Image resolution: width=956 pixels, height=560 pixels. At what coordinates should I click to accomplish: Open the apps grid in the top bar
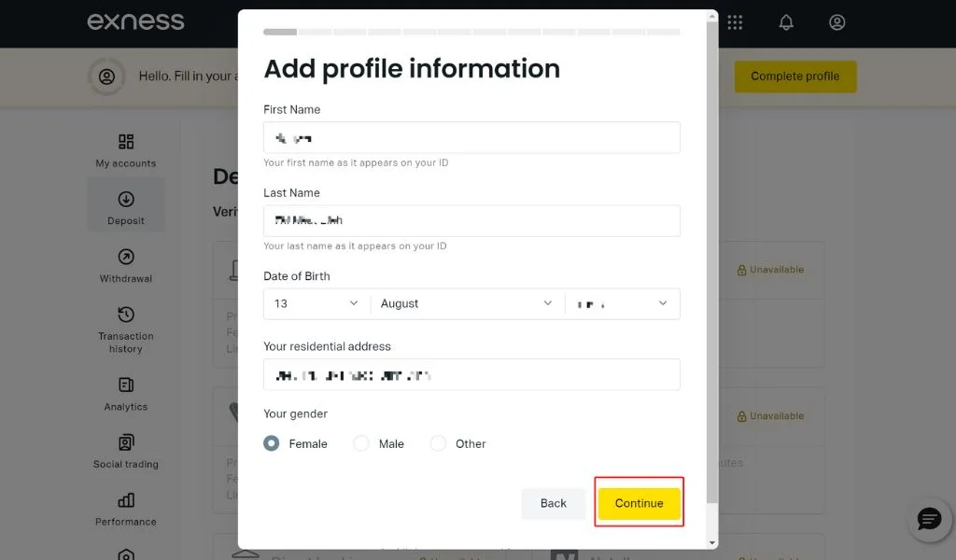735,22
